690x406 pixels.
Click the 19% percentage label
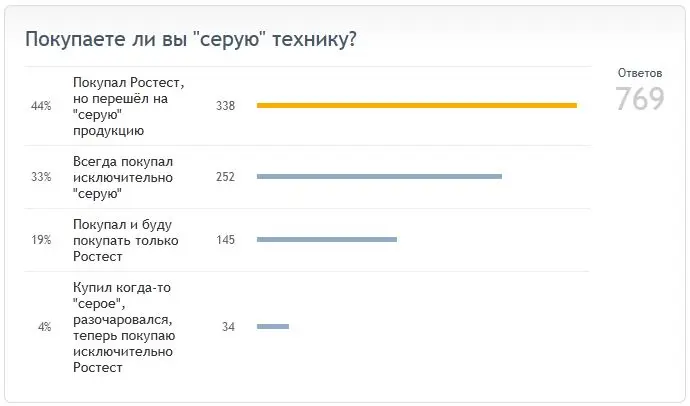(x=41, y=240)
